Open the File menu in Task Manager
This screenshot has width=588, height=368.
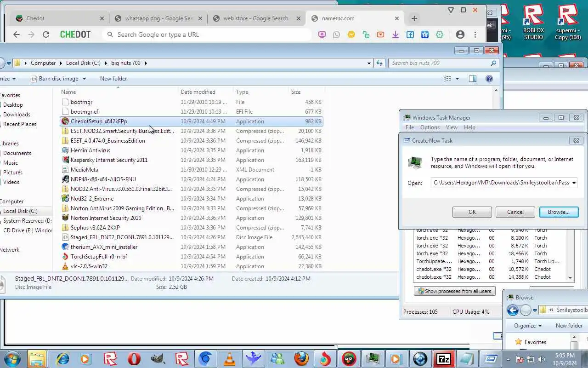[x=409, y=127]
